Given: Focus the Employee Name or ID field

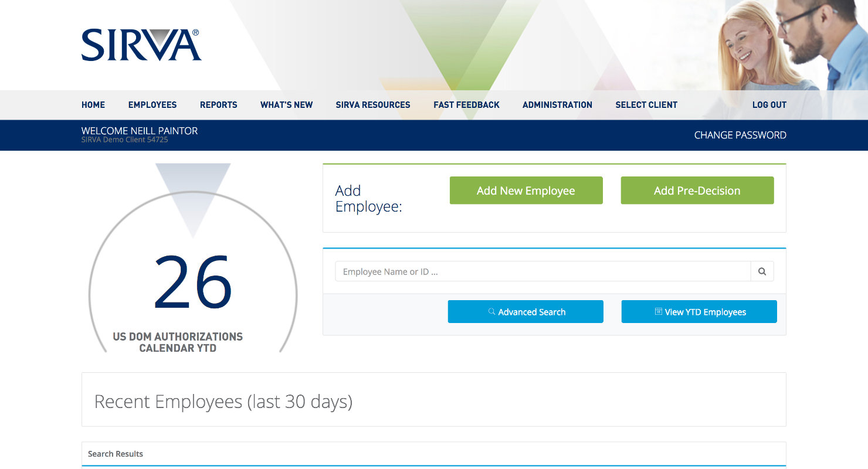Looking at the screenshot, I should 543,271.
